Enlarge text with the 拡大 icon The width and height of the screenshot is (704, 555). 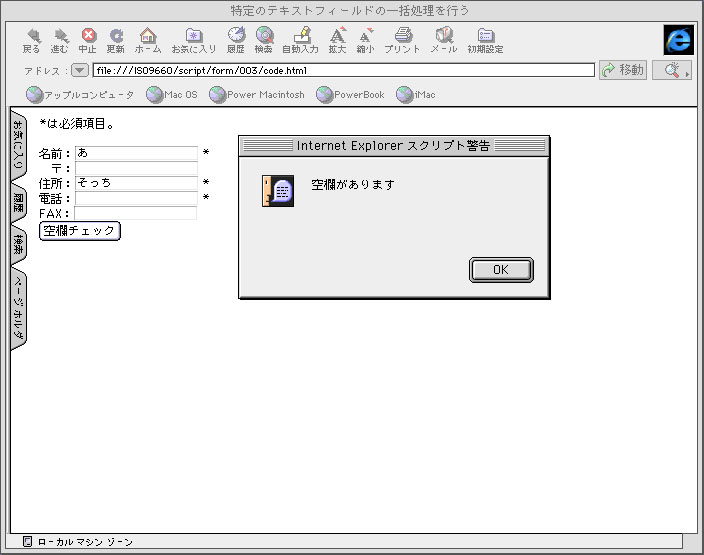pos(337,40)
